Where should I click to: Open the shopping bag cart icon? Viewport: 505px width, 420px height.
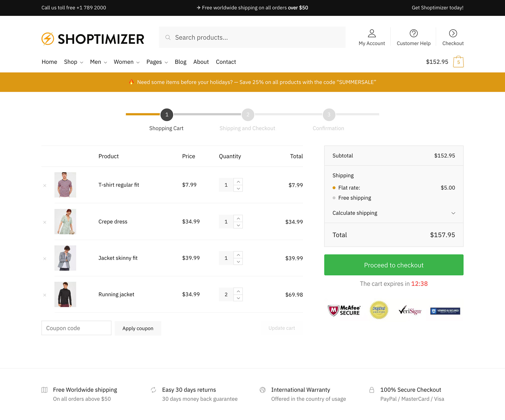pos(458,62)
